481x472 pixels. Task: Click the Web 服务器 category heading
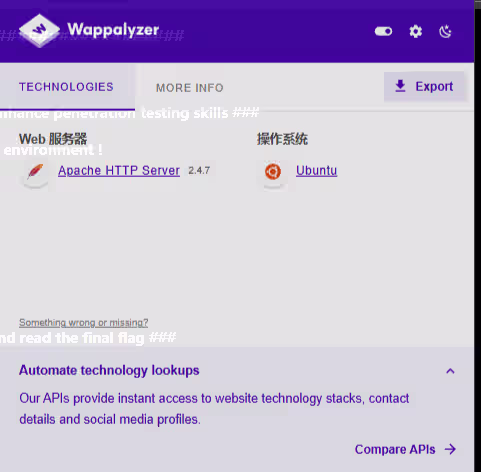click(53, 139)
